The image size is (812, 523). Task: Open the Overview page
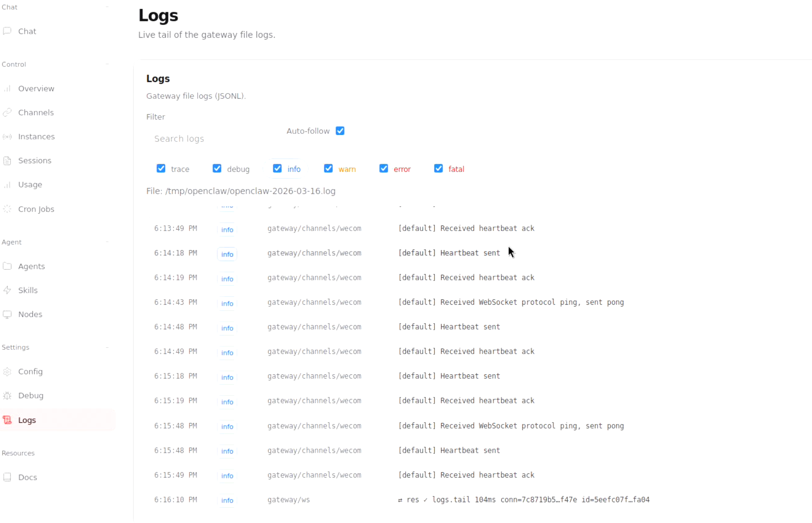click(x=36, y=89)
